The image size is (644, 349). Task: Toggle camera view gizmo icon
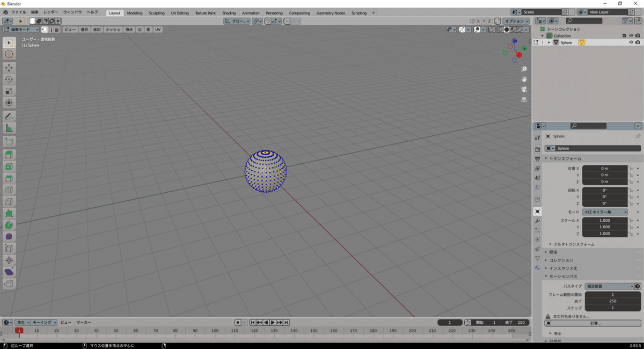(x=524, y=90)
